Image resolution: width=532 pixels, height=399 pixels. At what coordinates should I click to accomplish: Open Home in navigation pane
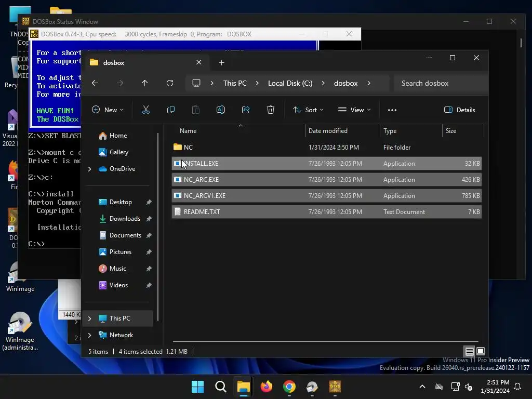coord(117,136)
